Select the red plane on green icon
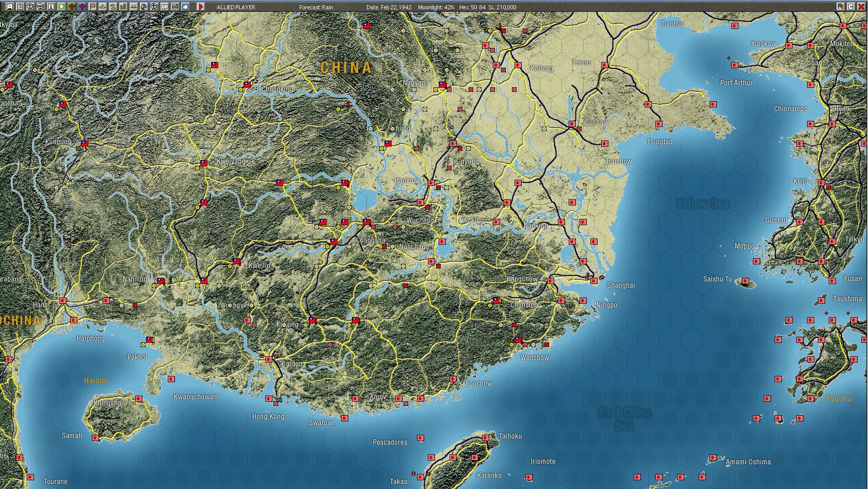Screen dimensions: 868x489 click(71, 7)
